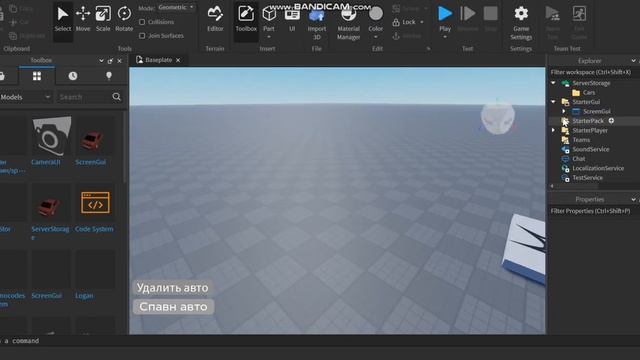Open the Play dropdown arrow
Image resolution: width=640 pixels, height=360 pixels.
(445, 37)
